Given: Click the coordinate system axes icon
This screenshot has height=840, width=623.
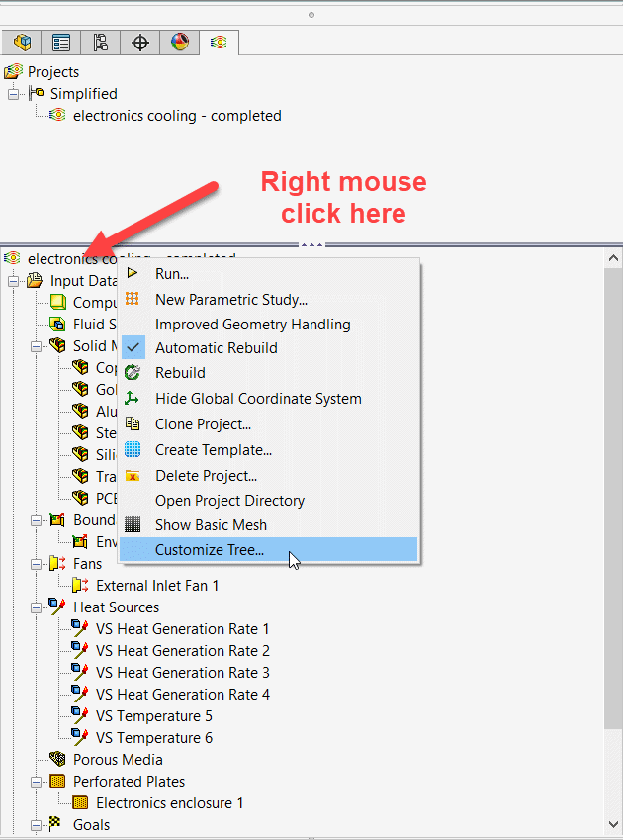Looking at the screenshot, I should [132, 398].
